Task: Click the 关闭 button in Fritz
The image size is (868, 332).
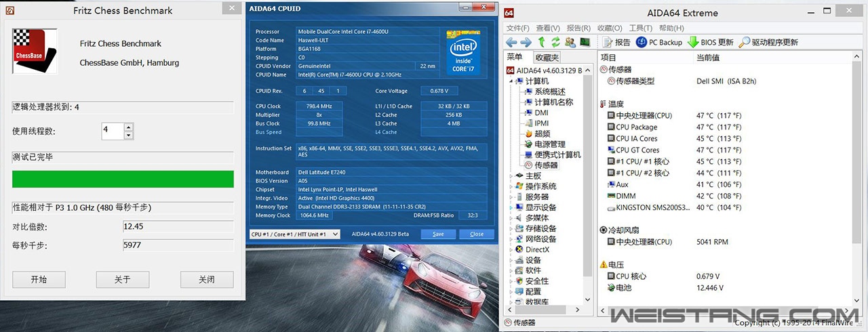Action: point(207,279)
